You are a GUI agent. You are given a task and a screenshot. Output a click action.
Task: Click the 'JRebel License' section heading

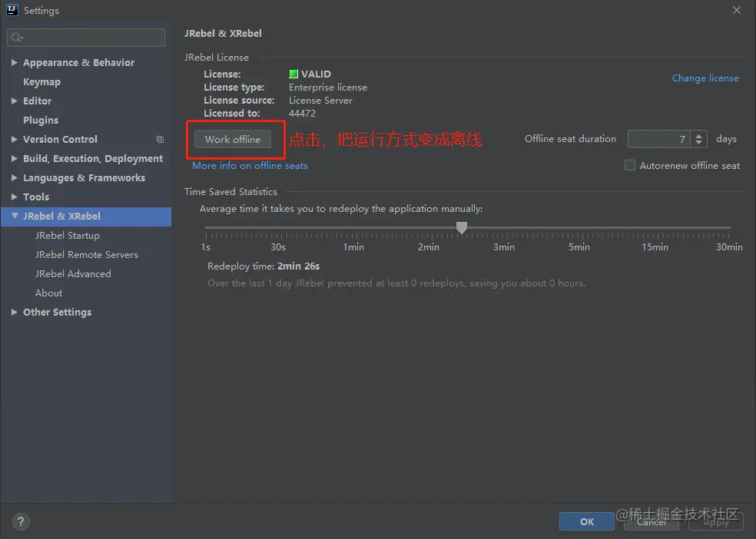pyautogui.click(x=217, y=58)
